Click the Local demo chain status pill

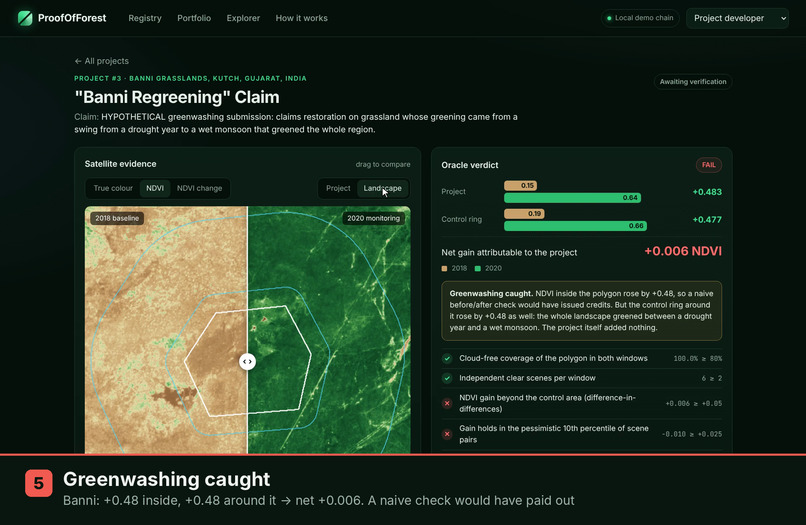[x=640, y=18]
